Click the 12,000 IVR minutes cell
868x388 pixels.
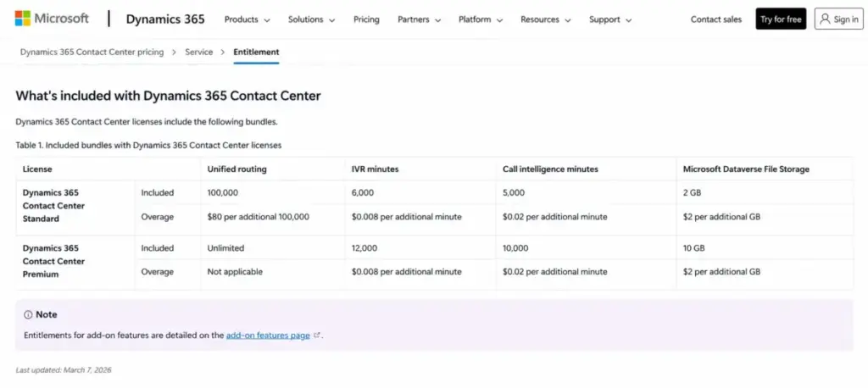364,248
